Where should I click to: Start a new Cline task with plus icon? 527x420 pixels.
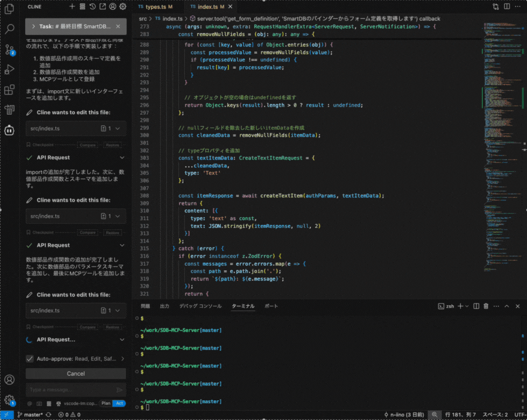pos(72,6)
